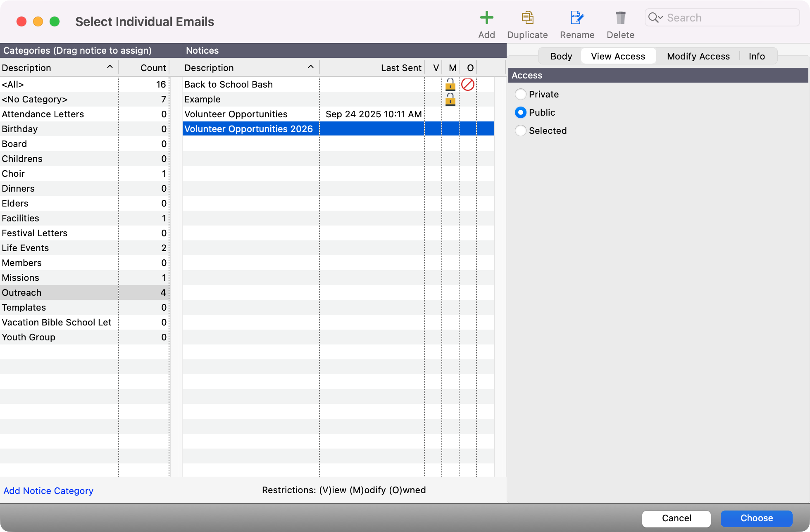810x532 pixels.
Task: Select the <No Category> row
Action: [84, 99]
